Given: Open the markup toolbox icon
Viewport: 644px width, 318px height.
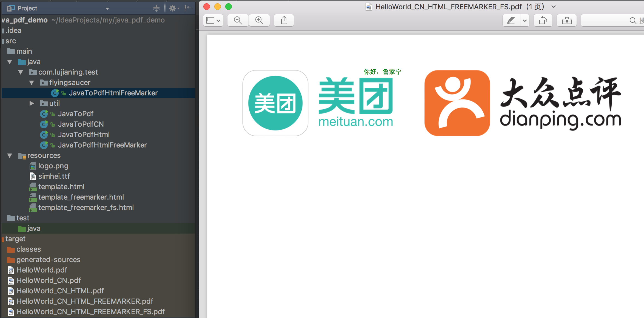Looking at the screenshot, I should tap(567, 21).
